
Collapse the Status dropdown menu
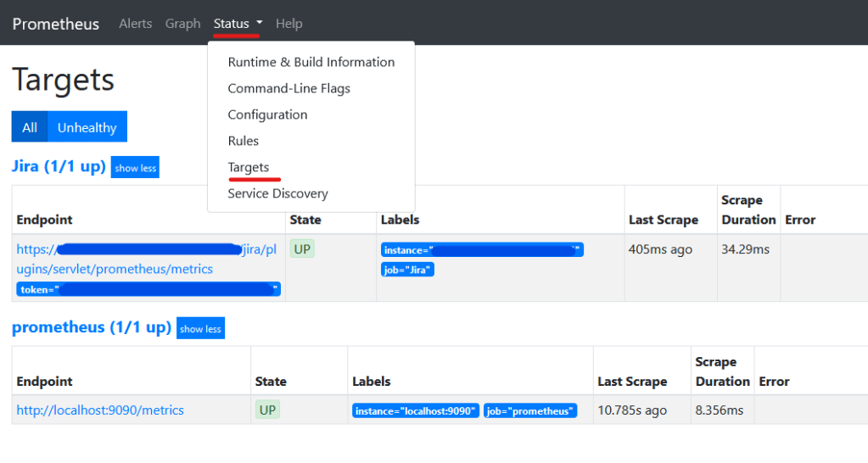coord(238,24)
